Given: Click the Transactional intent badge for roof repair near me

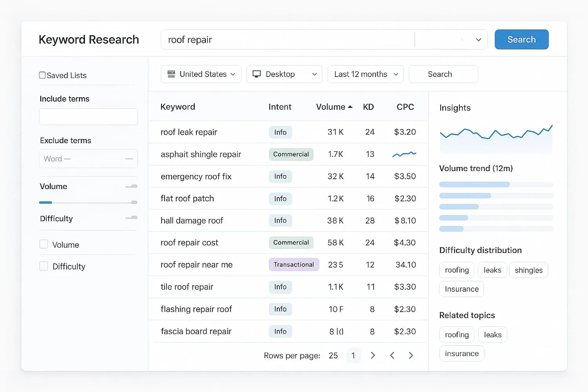Looking at the screenshot, I should (294, 265).
